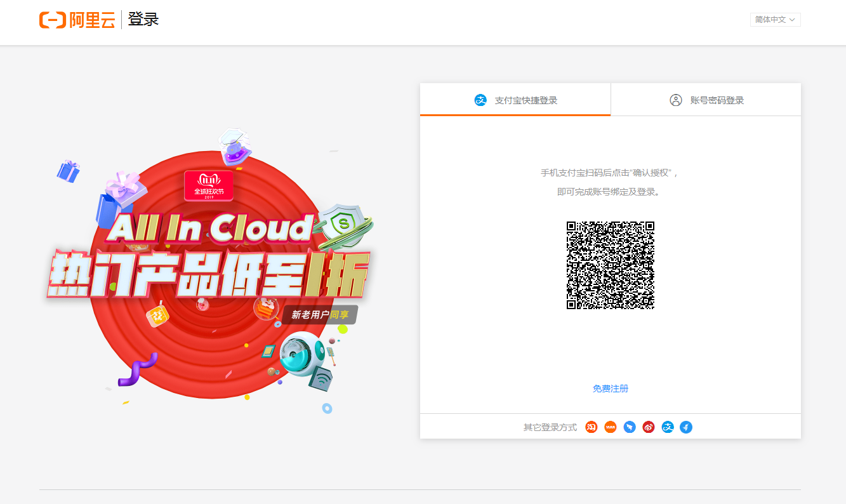The width and height of the screenshot is (846, 504).
Task: Click the 新老用户同享 banner label
Action: (x=320, y=314)
